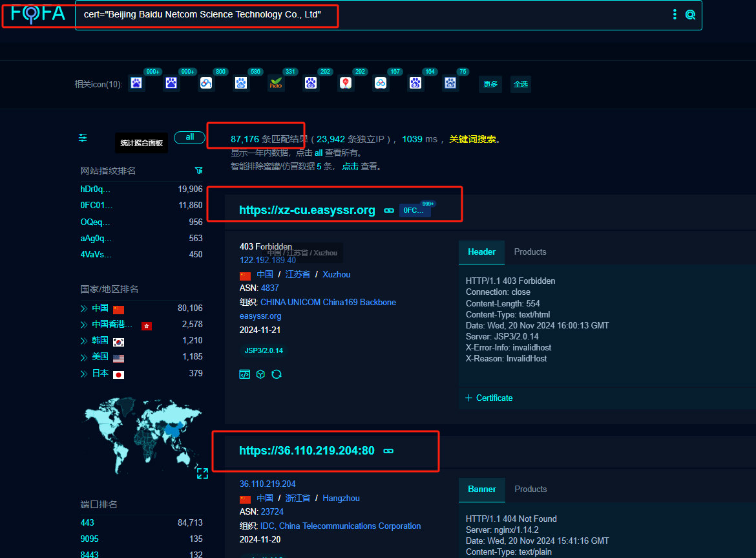Click the refresh icon under JSP3/2.0.14
The width and height of the screenshot is (756, 558).
[x=277, y=374]
